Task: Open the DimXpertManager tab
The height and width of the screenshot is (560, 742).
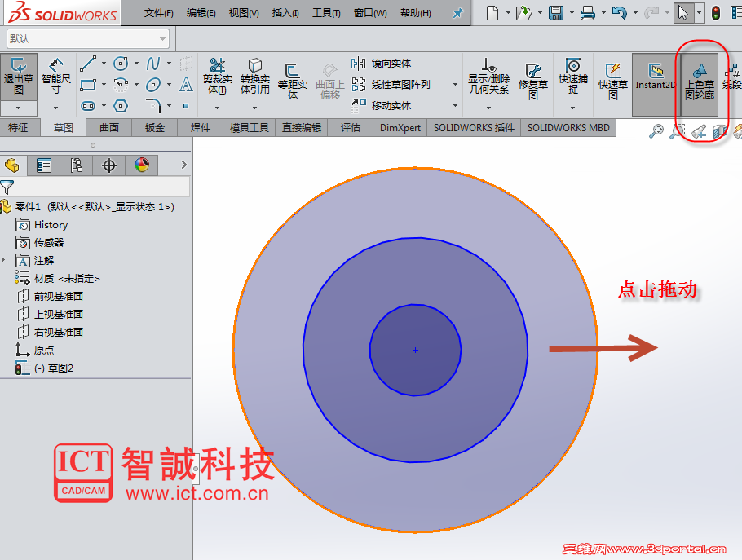Action: click(x=108, y=165)
